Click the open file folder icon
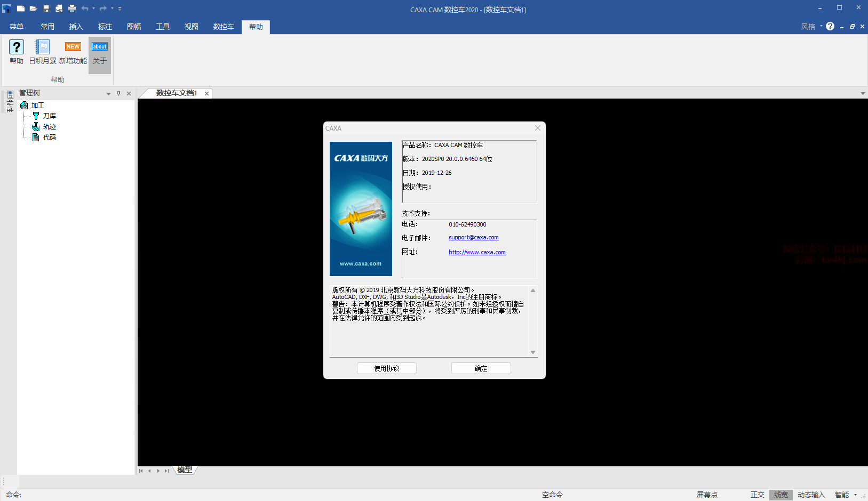This screenshot has height=501, width=868. click(33, 9)
